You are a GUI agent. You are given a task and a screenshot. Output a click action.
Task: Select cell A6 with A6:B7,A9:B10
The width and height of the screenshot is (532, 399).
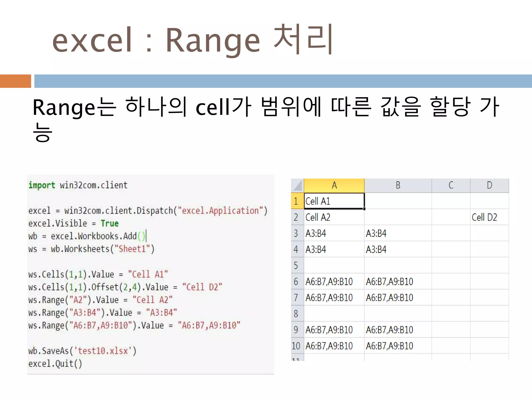(334, 282)
